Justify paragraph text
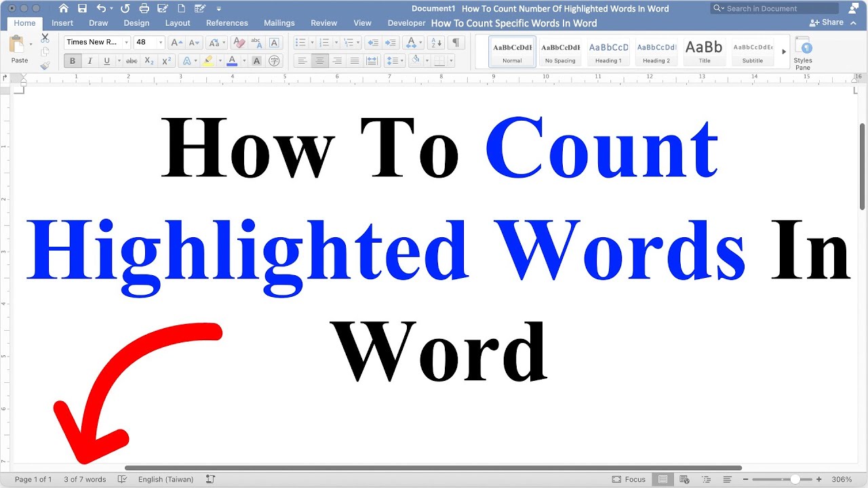 (354, 61)
